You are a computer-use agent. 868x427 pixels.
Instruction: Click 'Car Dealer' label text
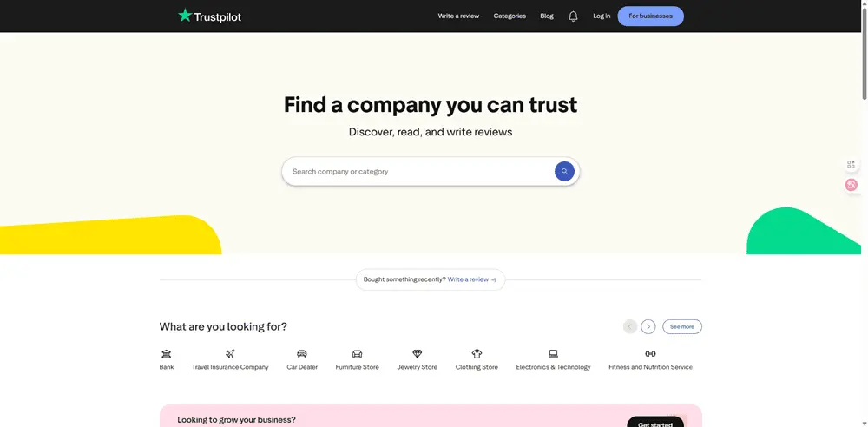(302, 367)
